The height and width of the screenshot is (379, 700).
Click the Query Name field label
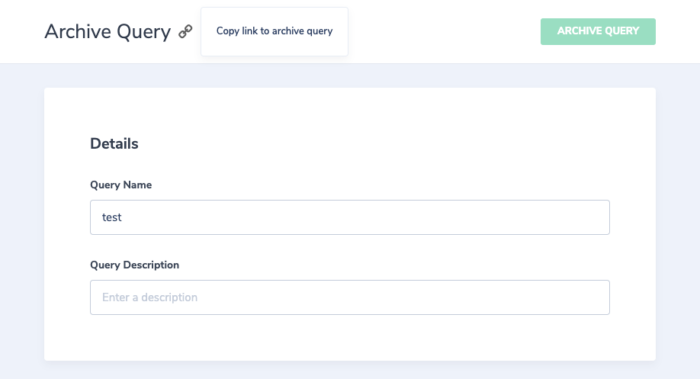click(x=121, y=185)
